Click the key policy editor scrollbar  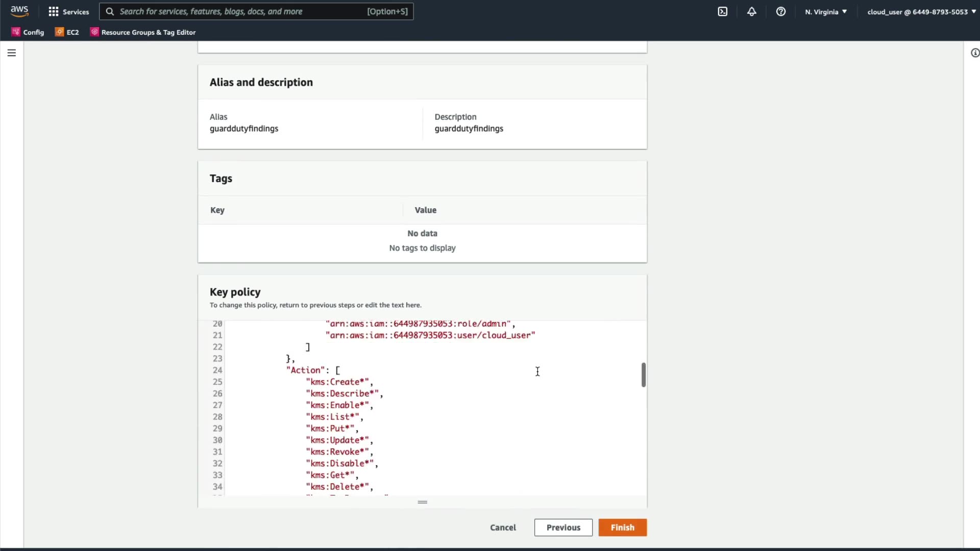(643, 375)
